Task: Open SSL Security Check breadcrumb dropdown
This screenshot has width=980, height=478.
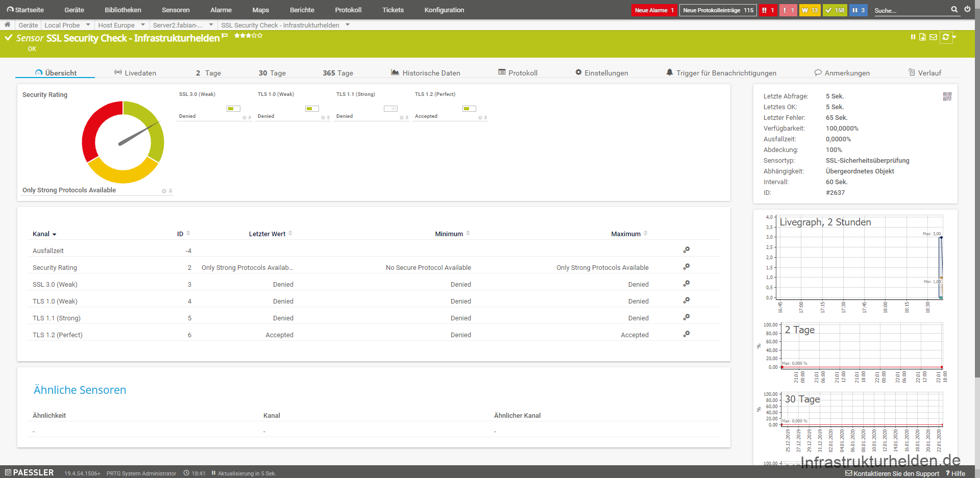Action: [x=348, y=24]
